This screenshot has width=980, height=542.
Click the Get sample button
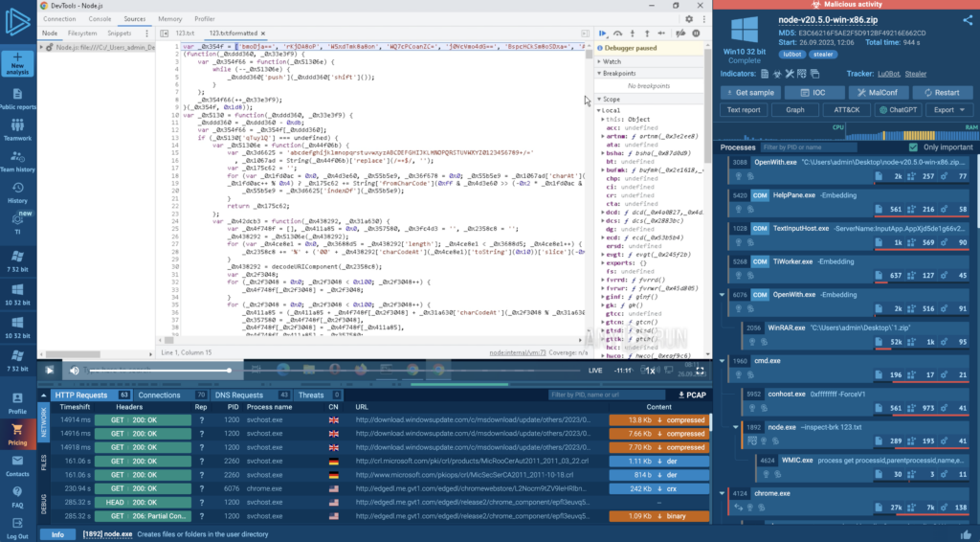click(749, 93)
